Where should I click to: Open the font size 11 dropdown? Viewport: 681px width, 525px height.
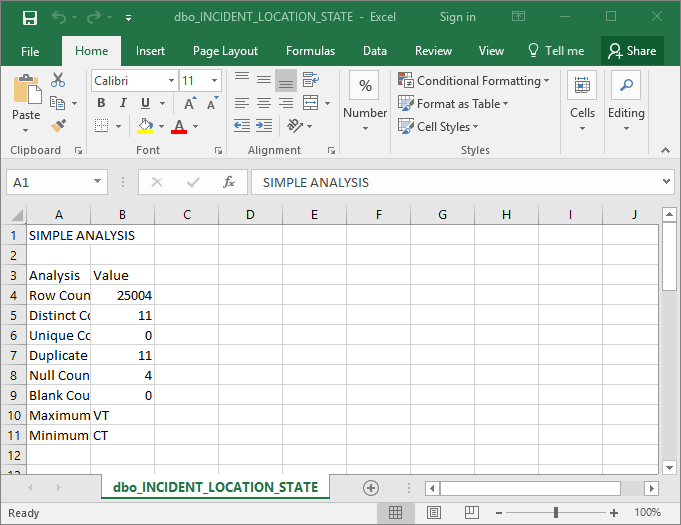click(214, 81)
